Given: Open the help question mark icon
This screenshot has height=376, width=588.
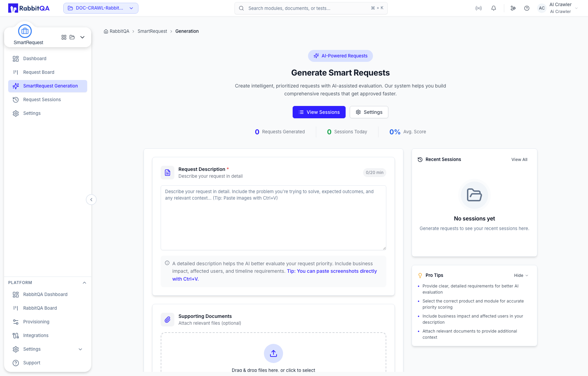Looking at the screenshot, I should (x=527, y=8).
